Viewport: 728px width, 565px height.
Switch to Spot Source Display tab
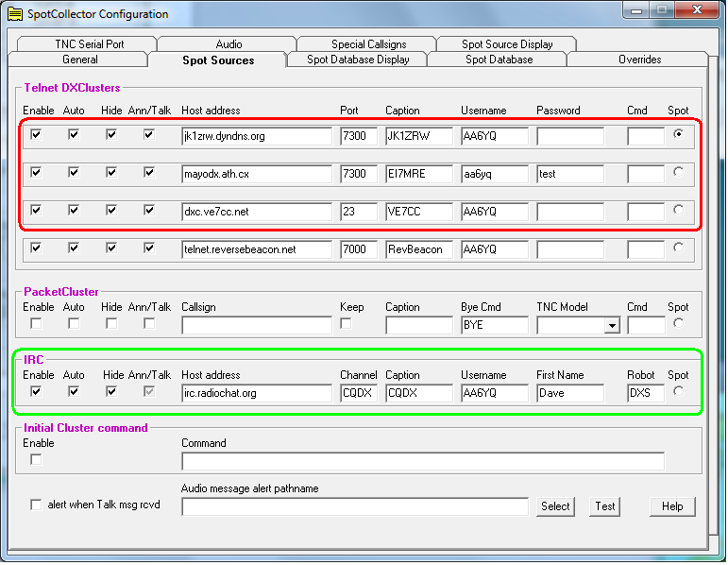(506, 44)
